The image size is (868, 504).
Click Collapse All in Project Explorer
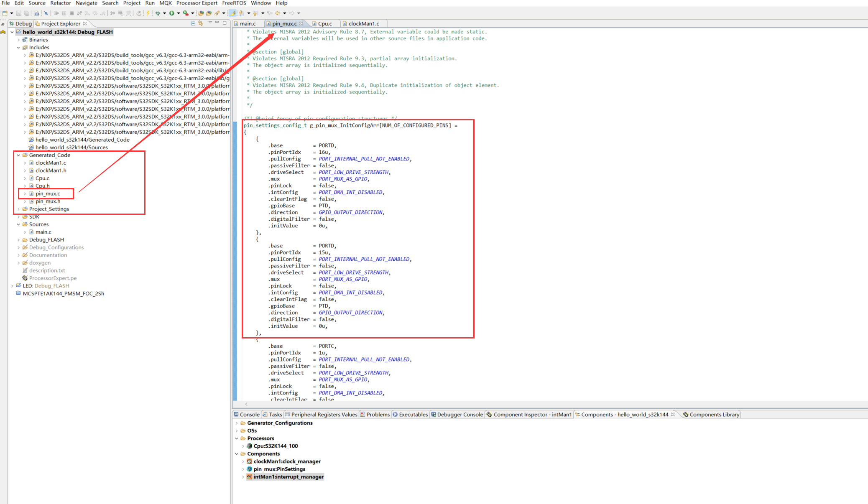tap(193, 23)
